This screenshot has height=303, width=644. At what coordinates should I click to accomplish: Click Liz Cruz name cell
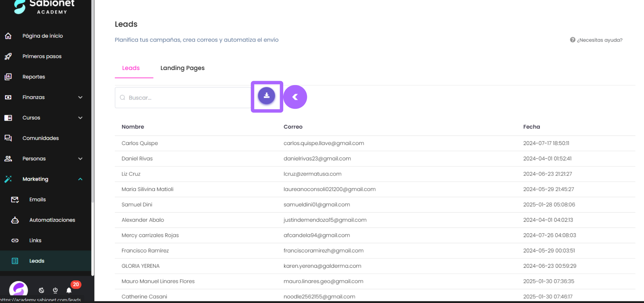(x=131, y=174)
